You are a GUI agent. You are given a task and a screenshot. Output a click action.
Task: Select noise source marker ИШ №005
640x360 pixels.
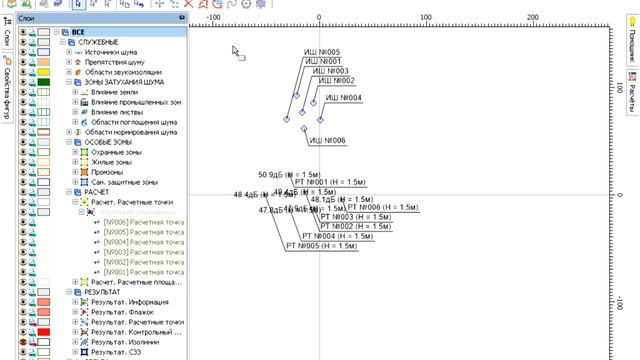287,119
